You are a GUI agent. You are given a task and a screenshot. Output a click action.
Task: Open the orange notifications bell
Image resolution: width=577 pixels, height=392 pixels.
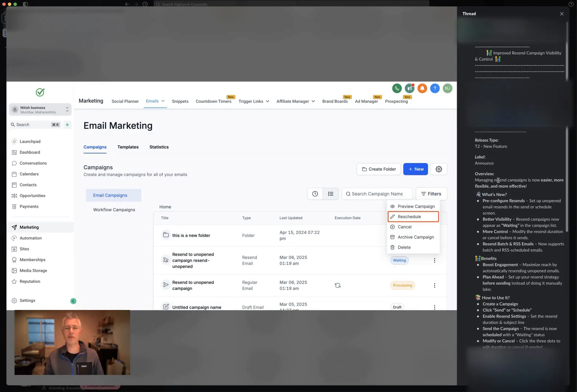[422, 88]
